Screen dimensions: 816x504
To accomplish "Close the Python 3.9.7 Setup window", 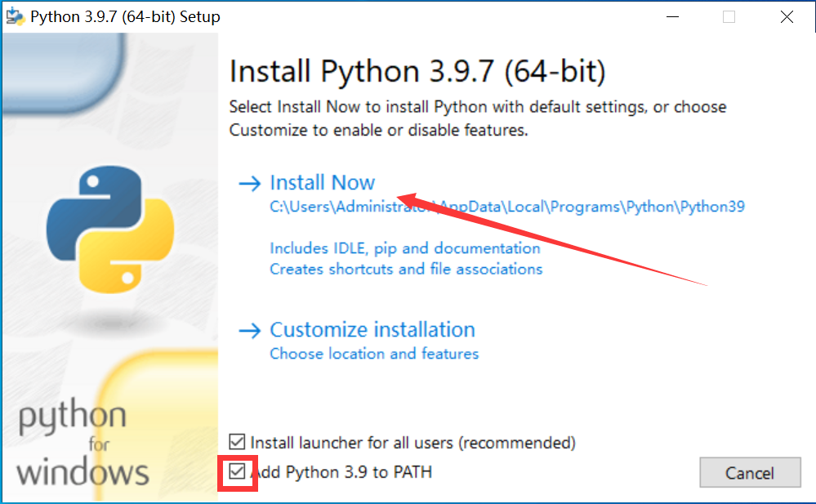I will click(x=787, y=16).
